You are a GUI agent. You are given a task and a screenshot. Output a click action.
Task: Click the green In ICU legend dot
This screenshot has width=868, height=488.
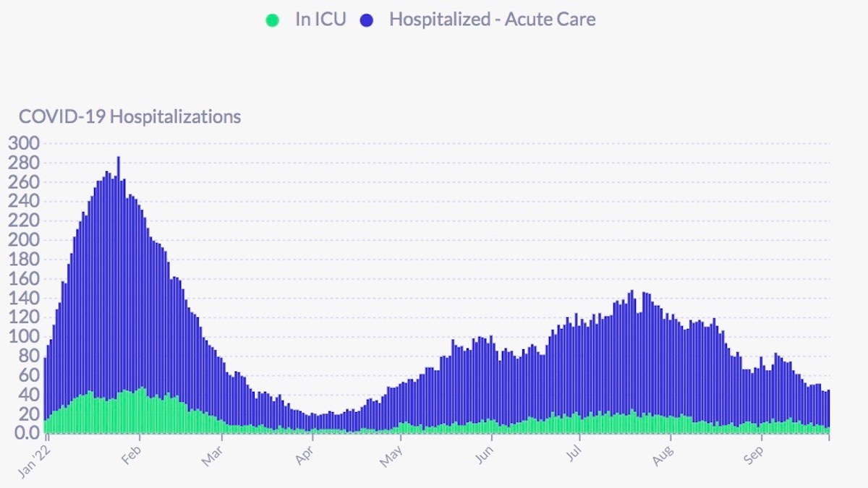pyautogui.click(x=272, y=20)
